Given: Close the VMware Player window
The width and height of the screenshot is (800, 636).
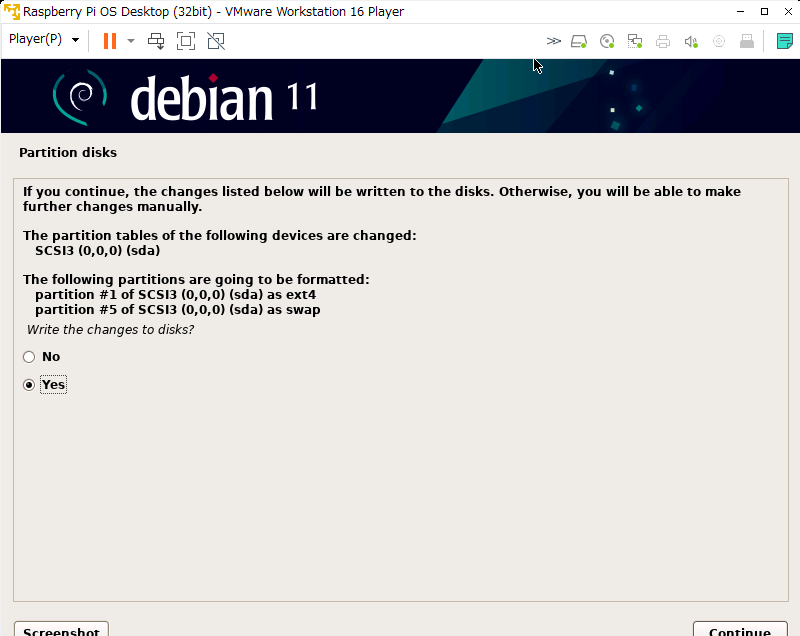Looking at the screenshot, I should click(x=788, y=11).
